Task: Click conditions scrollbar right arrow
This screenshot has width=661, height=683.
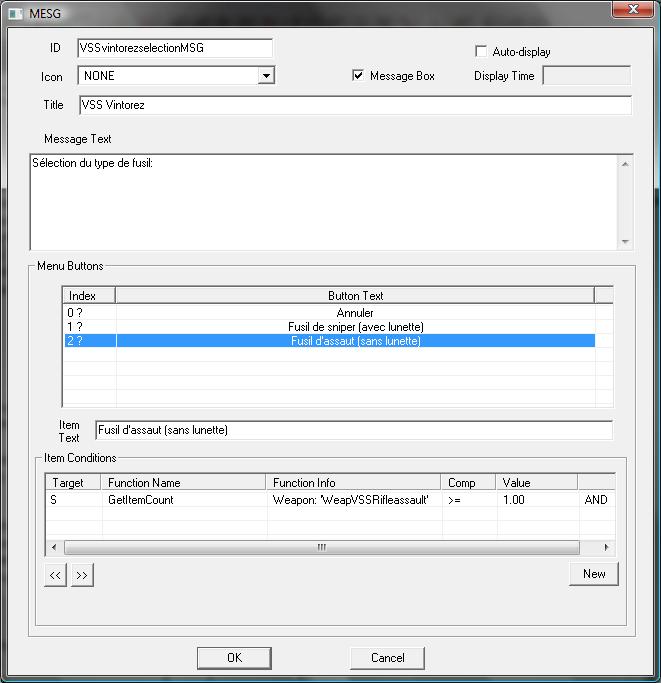Action: [606, 547]
